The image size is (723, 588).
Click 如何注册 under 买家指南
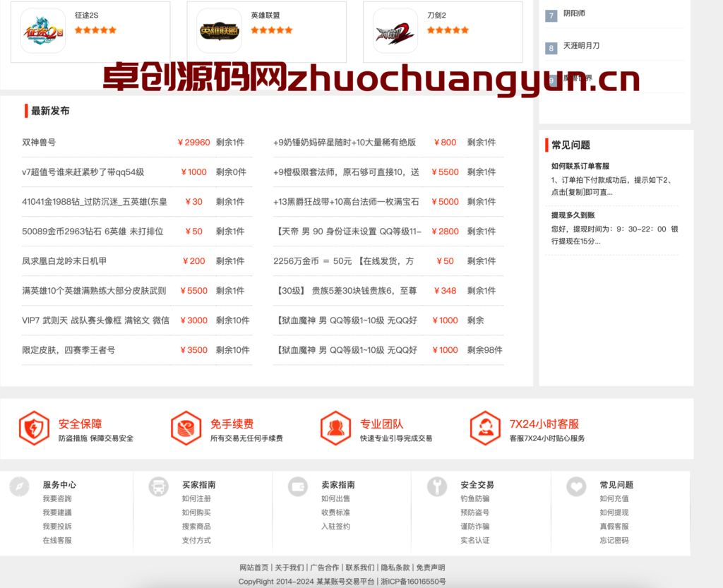[x=196, y=498]
